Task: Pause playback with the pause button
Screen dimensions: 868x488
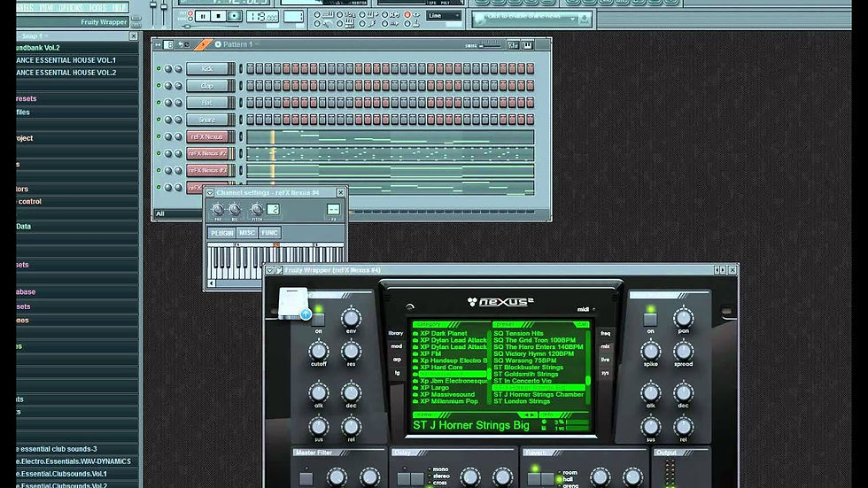Action: click(203, 17)
